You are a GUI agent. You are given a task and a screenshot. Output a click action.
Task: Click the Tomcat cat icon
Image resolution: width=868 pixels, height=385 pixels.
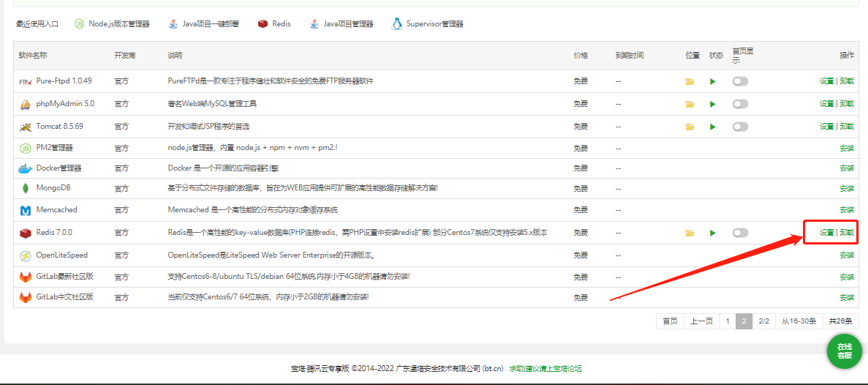(26, 127)
